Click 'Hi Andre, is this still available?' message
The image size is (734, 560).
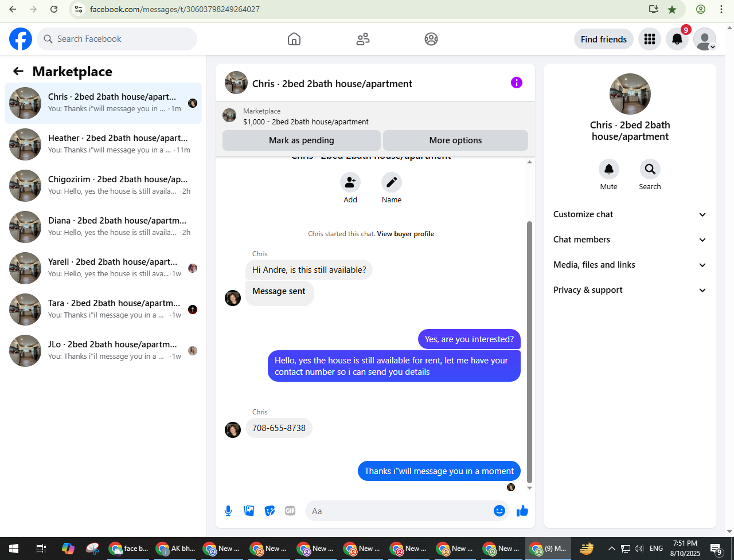click(x=309, y=270)
